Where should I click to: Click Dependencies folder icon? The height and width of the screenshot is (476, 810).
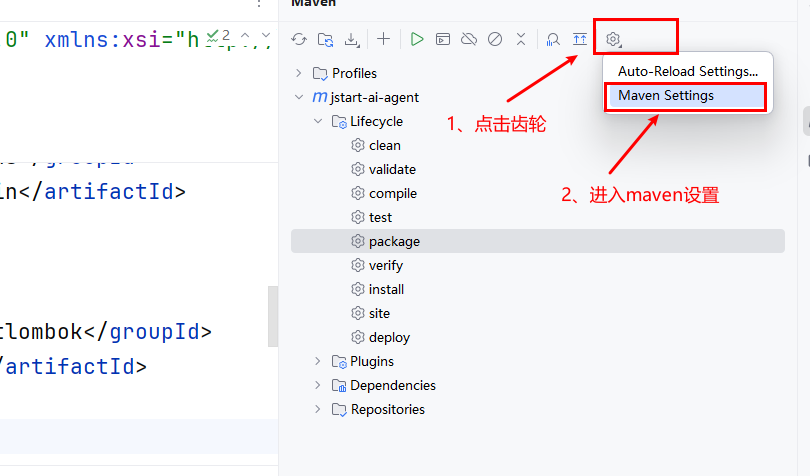coord(339,386)
